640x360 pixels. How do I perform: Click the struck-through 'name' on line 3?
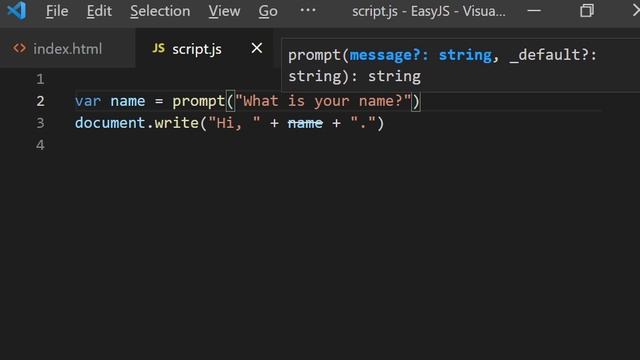(305, 123)
